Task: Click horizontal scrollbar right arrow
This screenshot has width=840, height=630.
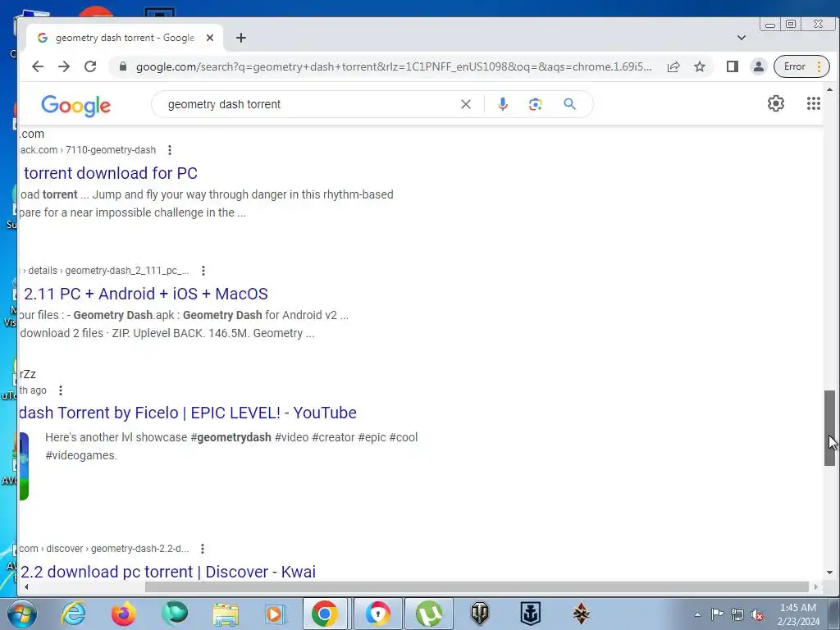Action: (816, 587)
